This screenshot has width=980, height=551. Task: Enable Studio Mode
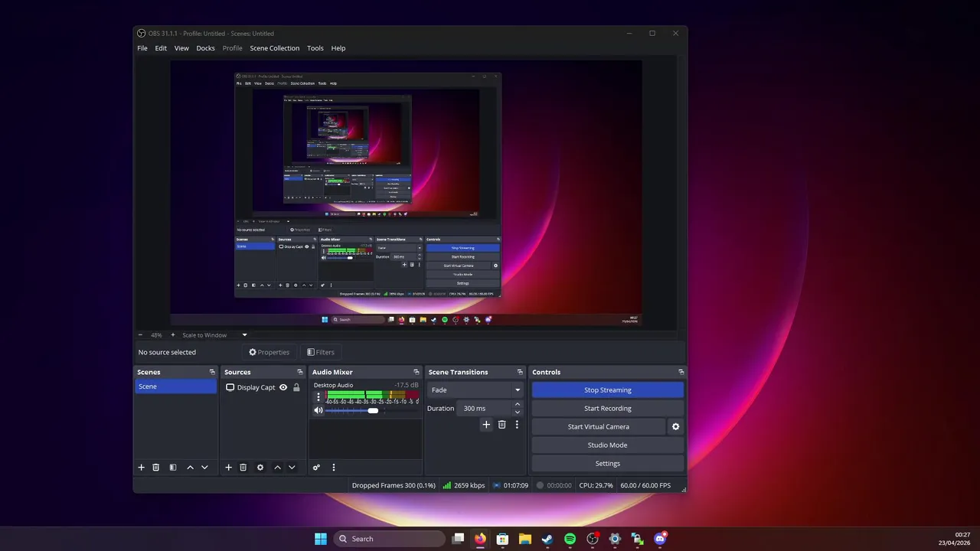point(608,445)
